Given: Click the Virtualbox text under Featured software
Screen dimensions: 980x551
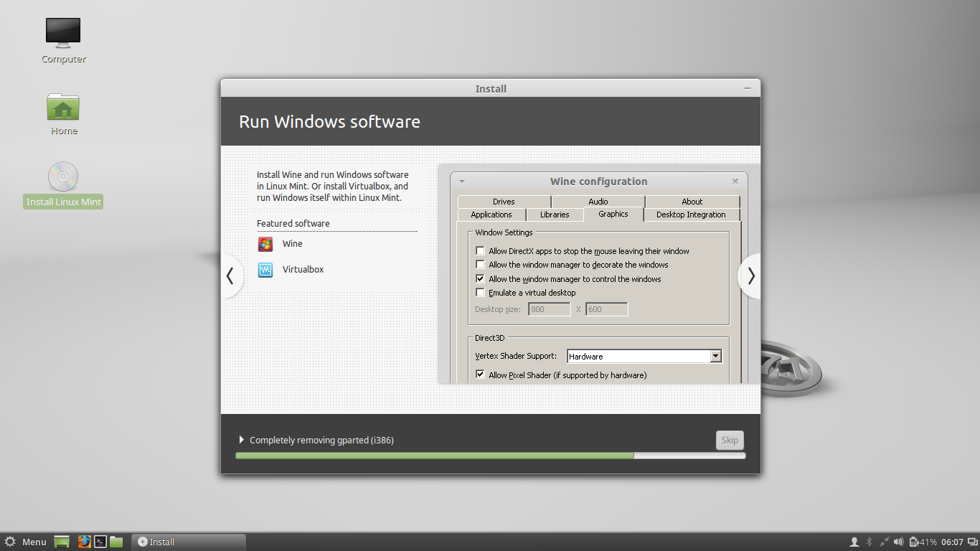Looking at the screenshot, I should coord(303,270).
